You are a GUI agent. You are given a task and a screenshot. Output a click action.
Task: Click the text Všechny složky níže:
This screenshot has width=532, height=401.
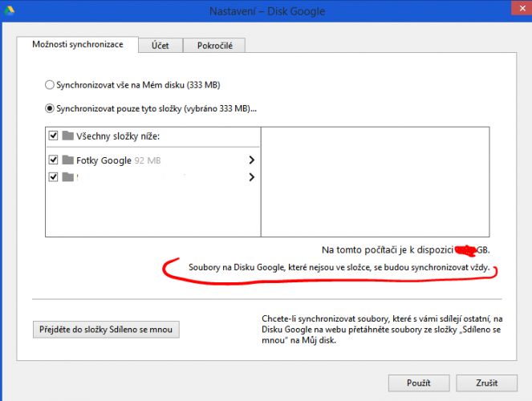[x=118, y=136]
